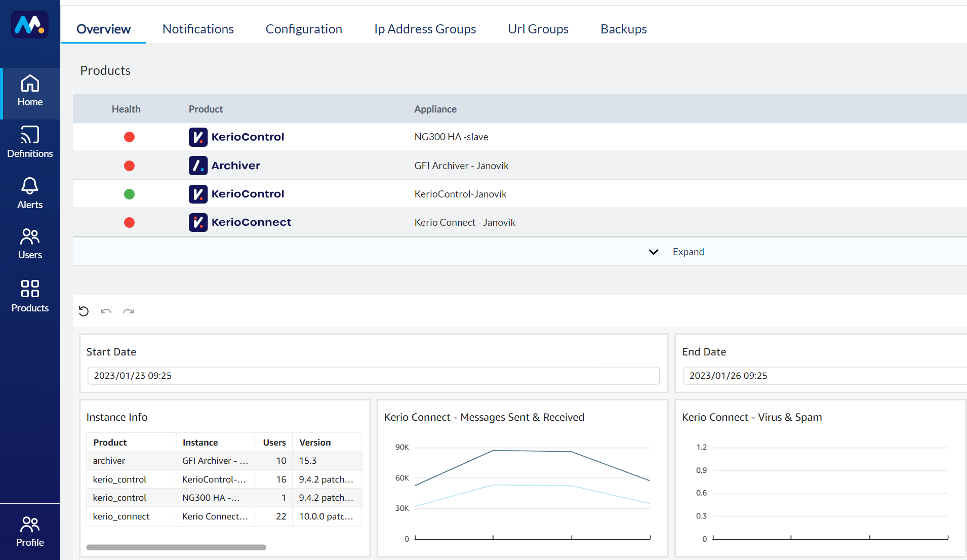Click the Archiver product icon
Viewport: 967px width, 560px height.
[198, 166]
